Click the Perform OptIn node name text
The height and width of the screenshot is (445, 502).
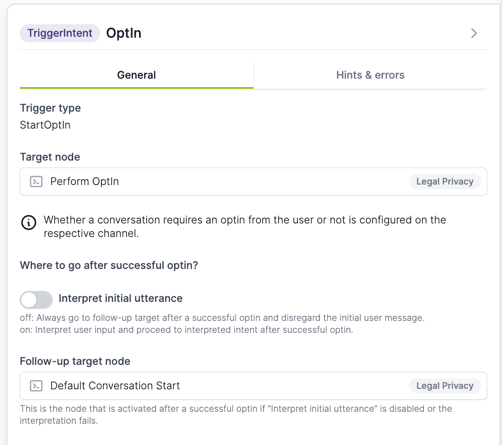click(85, 182)
